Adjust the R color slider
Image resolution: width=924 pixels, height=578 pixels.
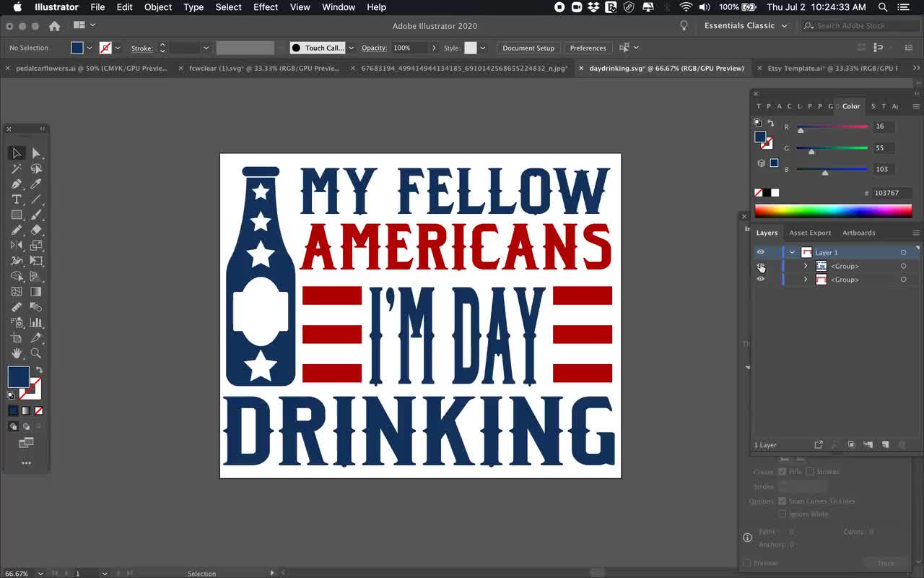click(801, 130)
